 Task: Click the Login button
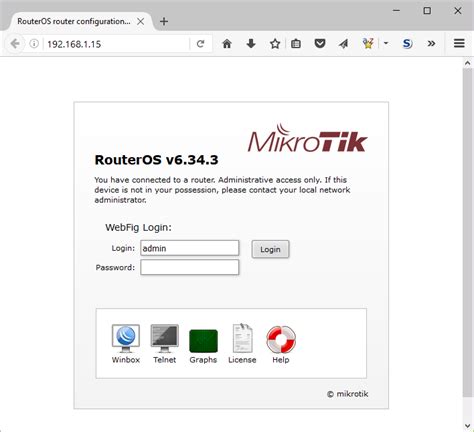point(270,249)
